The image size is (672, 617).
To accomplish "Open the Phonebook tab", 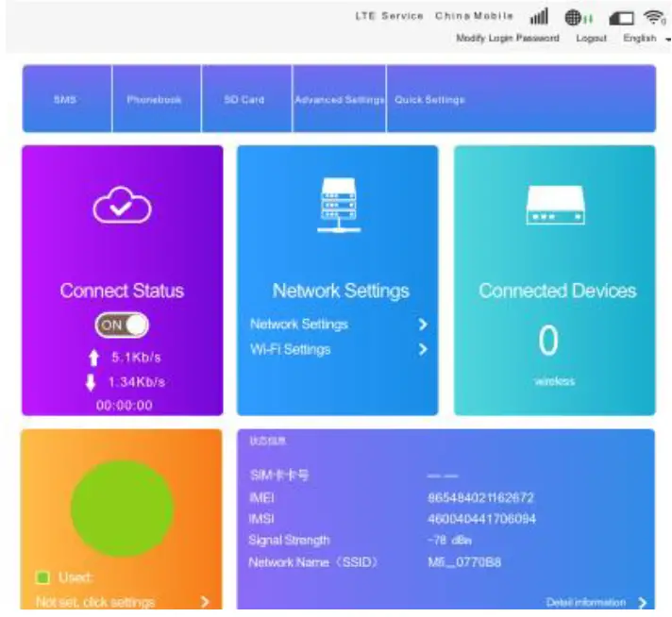I will click(157, 99).
